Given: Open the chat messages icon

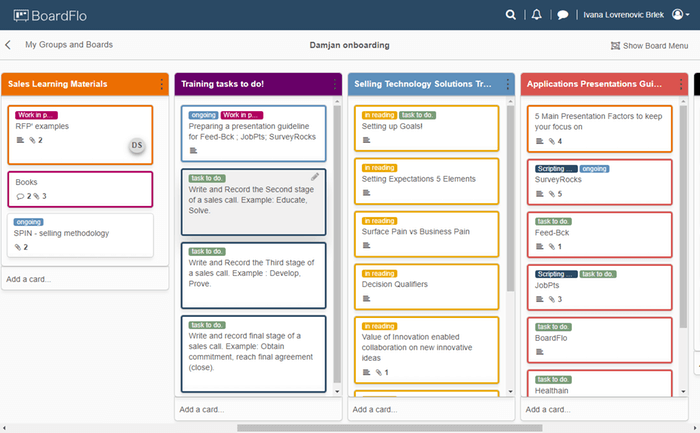Looking at the screenshot, I should (x=563, y=15).
